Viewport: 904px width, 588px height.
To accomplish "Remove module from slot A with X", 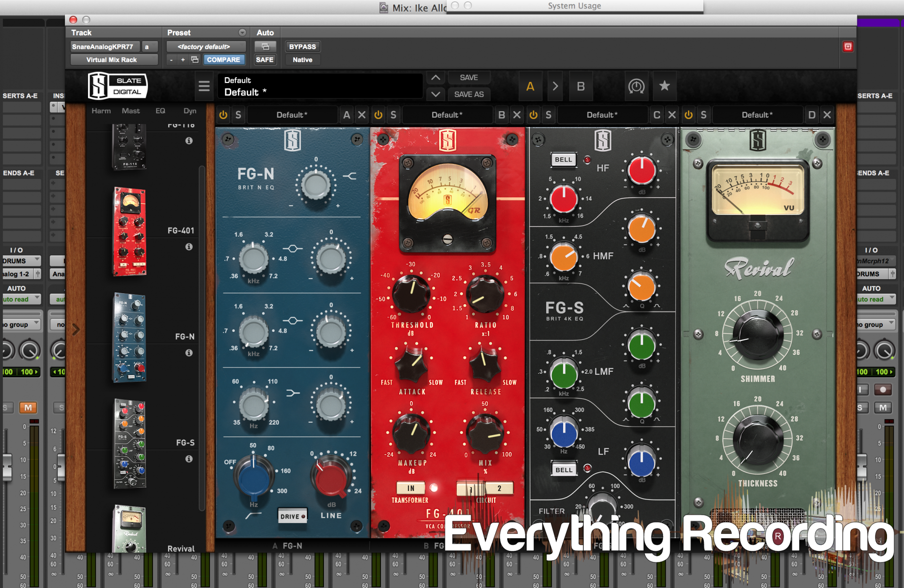I will (x=362, y=115).
